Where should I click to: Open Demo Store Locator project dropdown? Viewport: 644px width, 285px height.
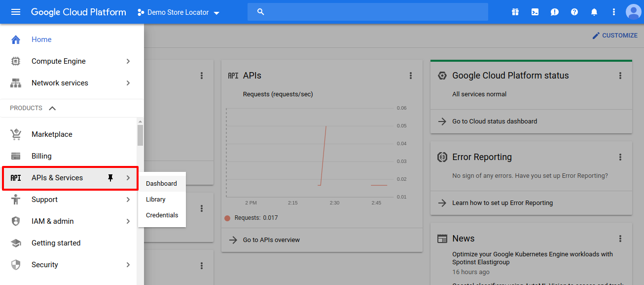click(x=179, y=12)
